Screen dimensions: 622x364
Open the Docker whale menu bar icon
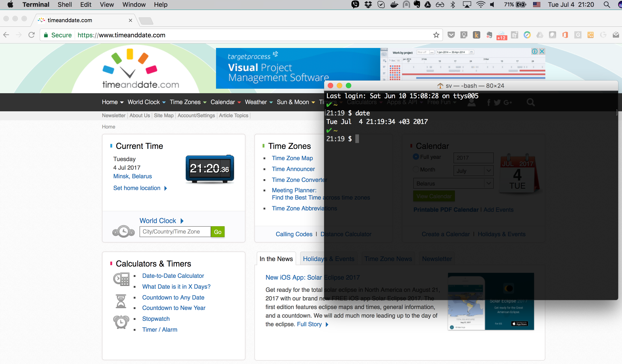point(394,5)
